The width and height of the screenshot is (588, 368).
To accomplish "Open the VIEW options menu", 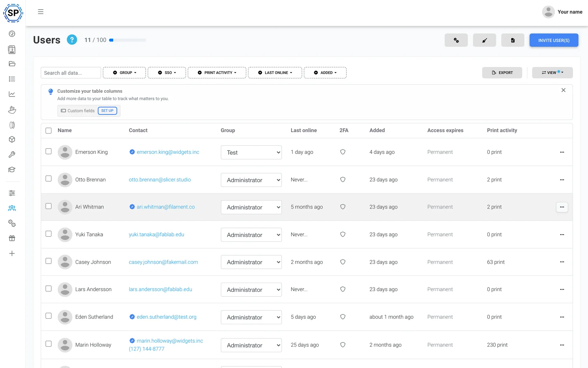I will click(x=552, y=73).
